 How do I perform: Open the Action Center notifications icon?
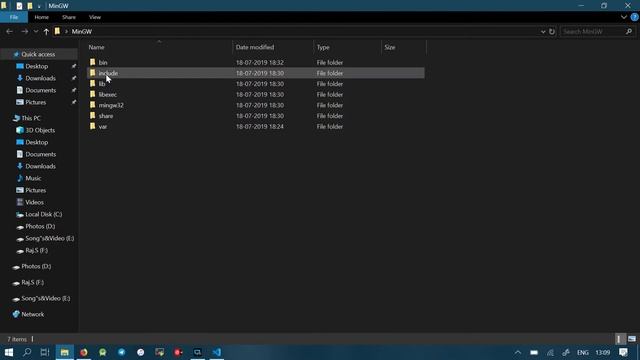(623, 352)
